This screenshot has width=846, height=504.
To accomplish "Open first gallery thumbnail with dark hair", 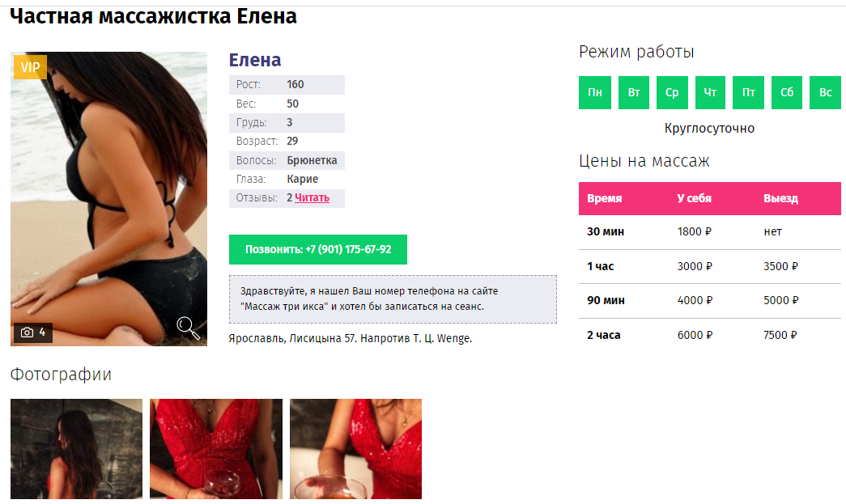I will 77,448.
